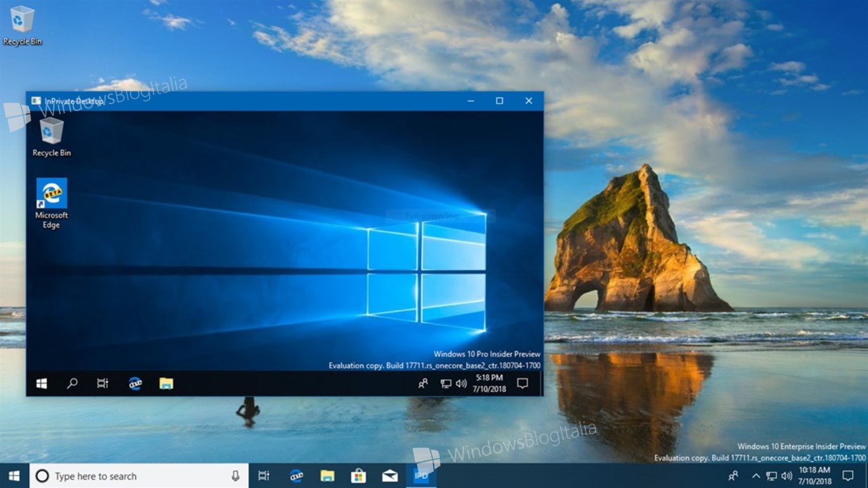The image size is (868, 488).
Task: Open the 10:18 AM clock calendar on host
Action: coord(814,476)
